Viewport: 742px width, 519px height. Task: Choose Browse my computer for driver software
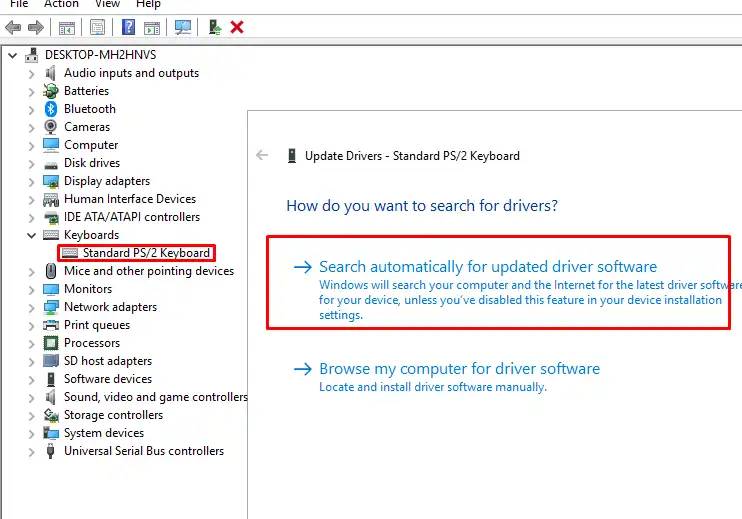coord(459,369)
